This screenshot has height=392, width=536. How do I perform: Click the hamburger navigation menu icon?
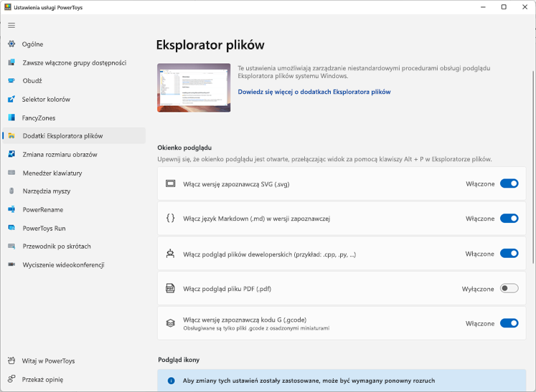tap(11, 25)
